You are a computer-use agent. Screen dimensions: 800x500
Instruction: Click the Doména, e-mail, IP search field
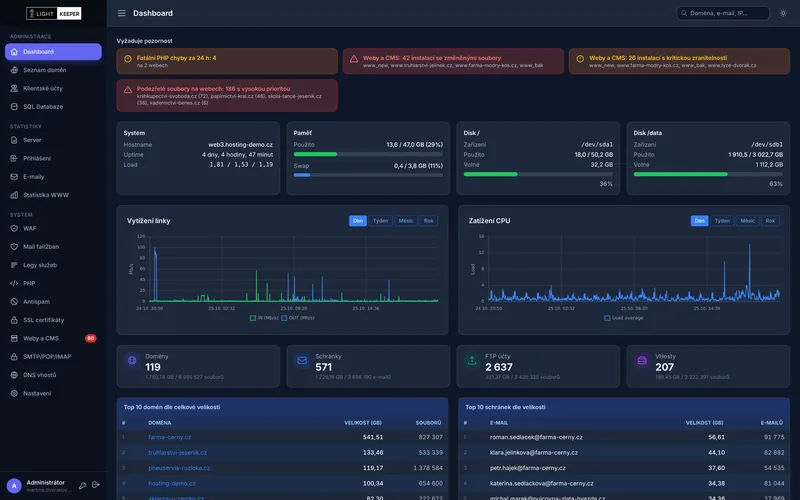point(722,13)
